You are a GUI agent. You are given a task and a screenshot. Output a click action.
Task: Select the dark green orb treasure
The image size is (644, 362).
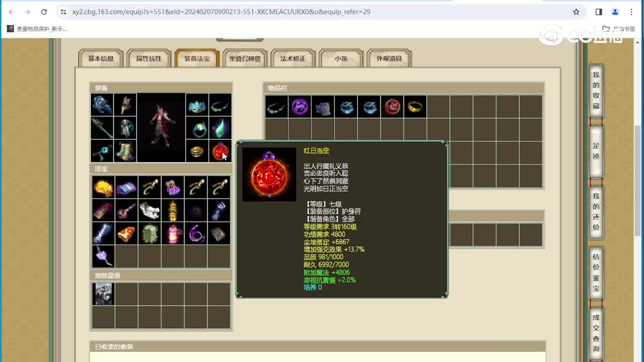[x=196, y=210]
